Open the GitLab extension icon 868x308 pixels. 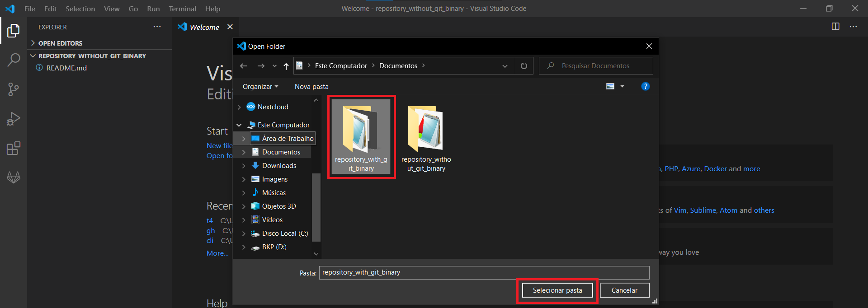click(14, 177)
